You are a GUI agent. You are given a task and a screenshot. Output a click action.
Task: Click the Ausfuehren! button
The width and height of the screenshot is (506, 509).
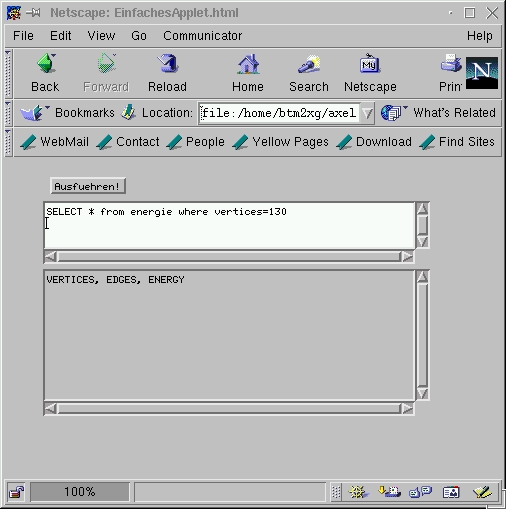88,186
